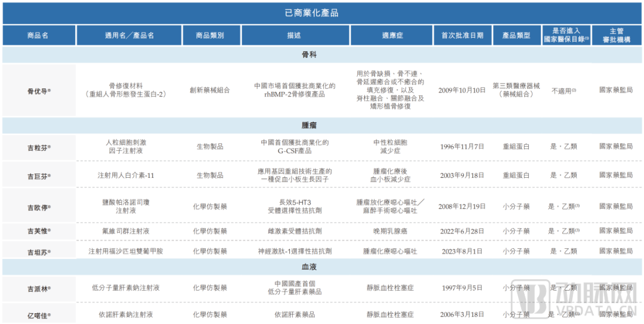Select the '商品名' column header

click(x=38, y=35)
